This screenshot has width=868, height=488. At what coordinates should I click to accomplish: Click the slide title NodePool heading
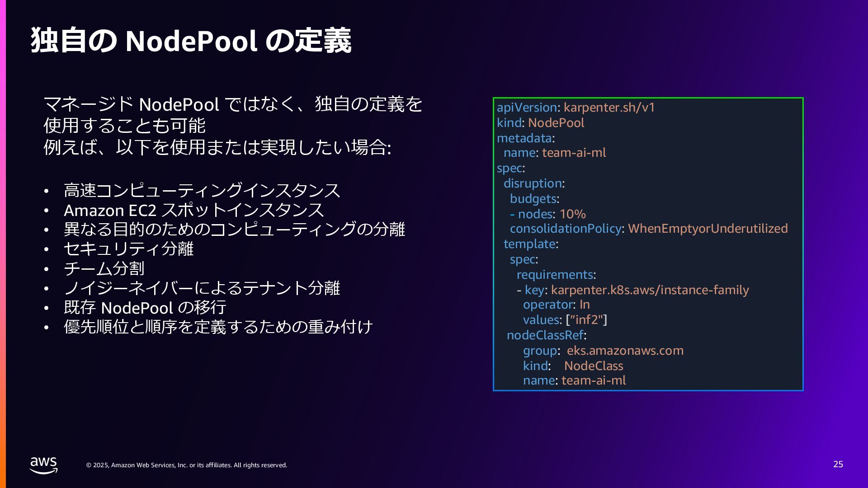[x=191, y=41]
